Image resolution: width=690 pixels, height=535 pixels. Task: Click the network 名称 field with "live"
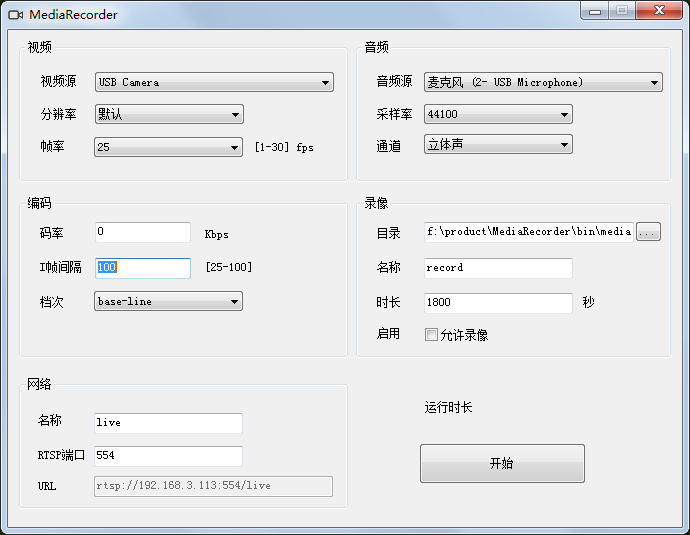pyautogui.click(x=168, y=423)
